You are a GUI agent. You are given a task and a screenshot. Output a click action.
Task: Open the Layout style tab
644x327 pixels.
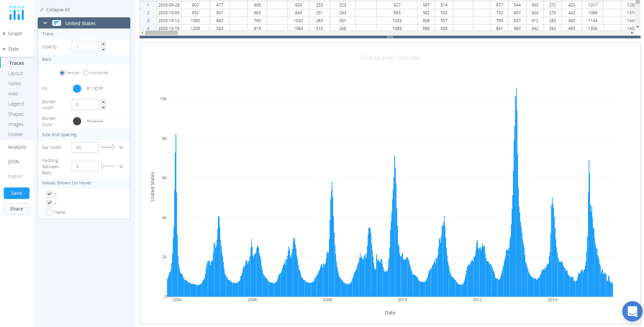(15, 73)
